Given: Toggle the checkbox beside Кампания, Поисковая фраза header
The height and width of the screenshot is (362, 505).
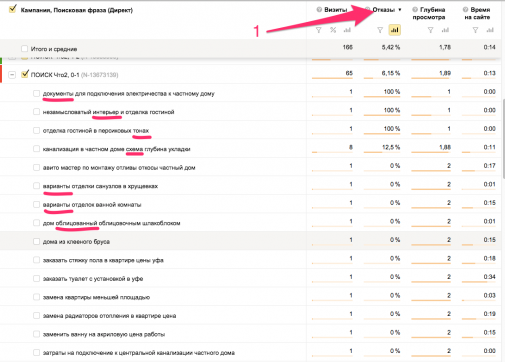Looking at the screenshot, I should (13, 9).
